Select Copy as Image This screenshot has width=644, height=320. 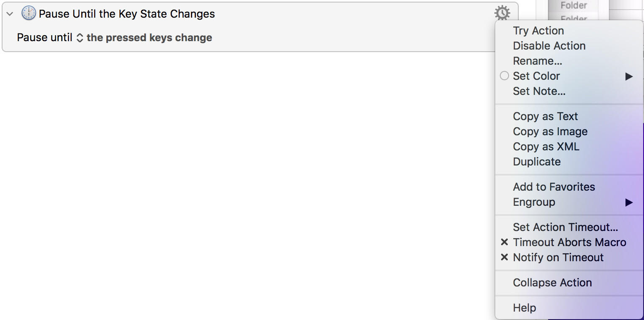coord(570,131)
